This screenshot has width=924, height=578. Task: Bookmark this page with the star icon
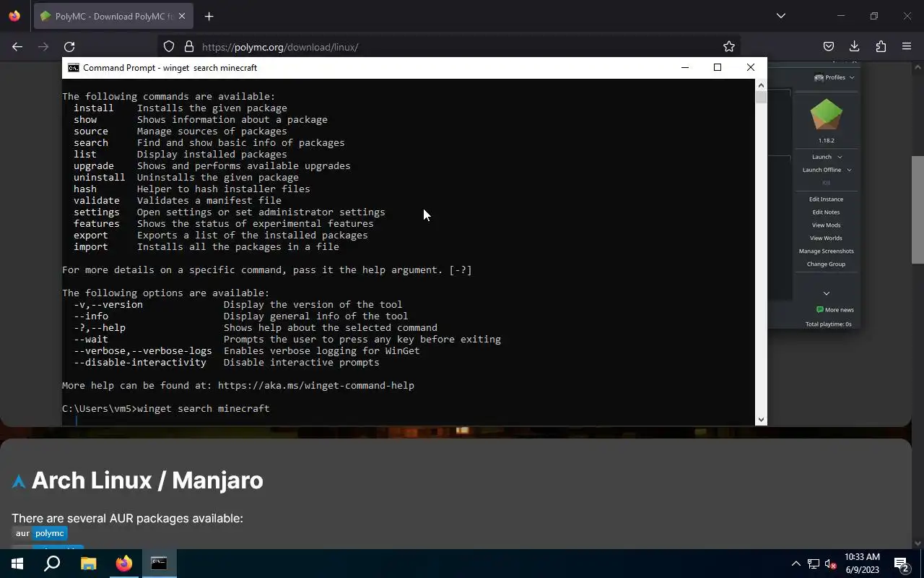pos(729,47)
